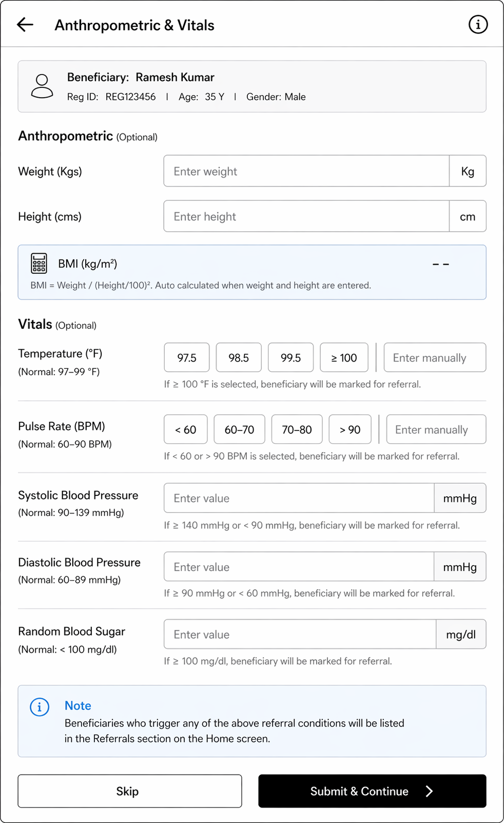This screenshot has height=823, width=504.
Task: Click the BMI calculator icon
Action: coord(39,263)
